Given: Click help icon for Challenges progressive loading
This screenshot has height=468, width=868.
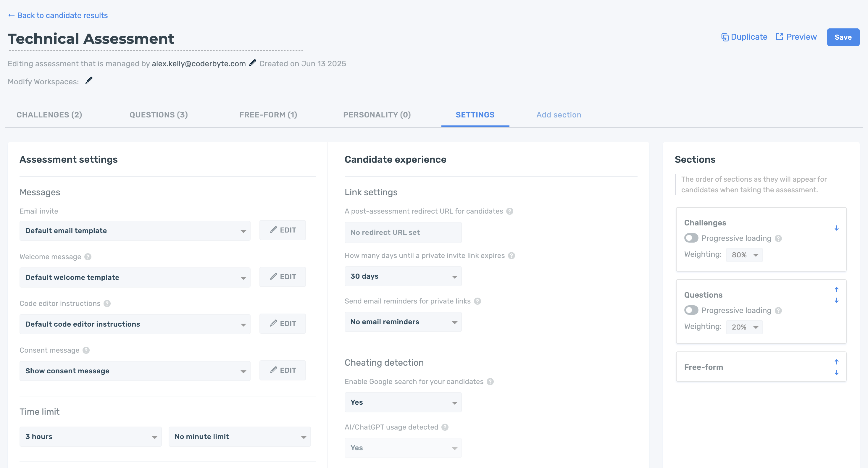Looking at the screenshot, I should pos(778,238).
